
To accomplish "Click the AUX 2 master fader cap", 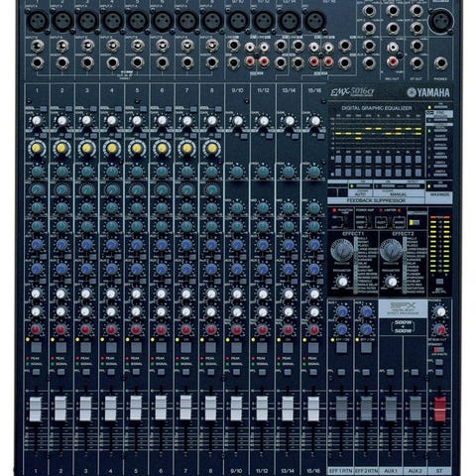I will (x=416, y=410).
